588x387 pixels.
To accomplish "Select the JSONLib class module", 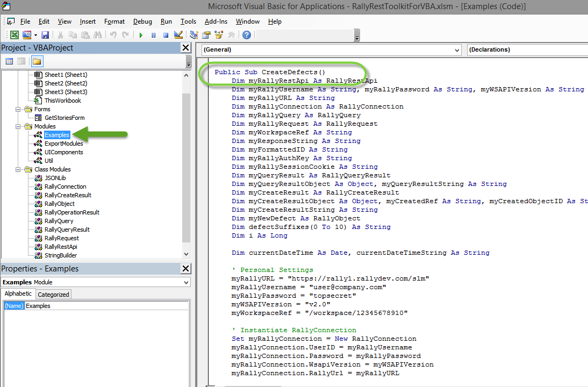I will (x=55, y=178).
